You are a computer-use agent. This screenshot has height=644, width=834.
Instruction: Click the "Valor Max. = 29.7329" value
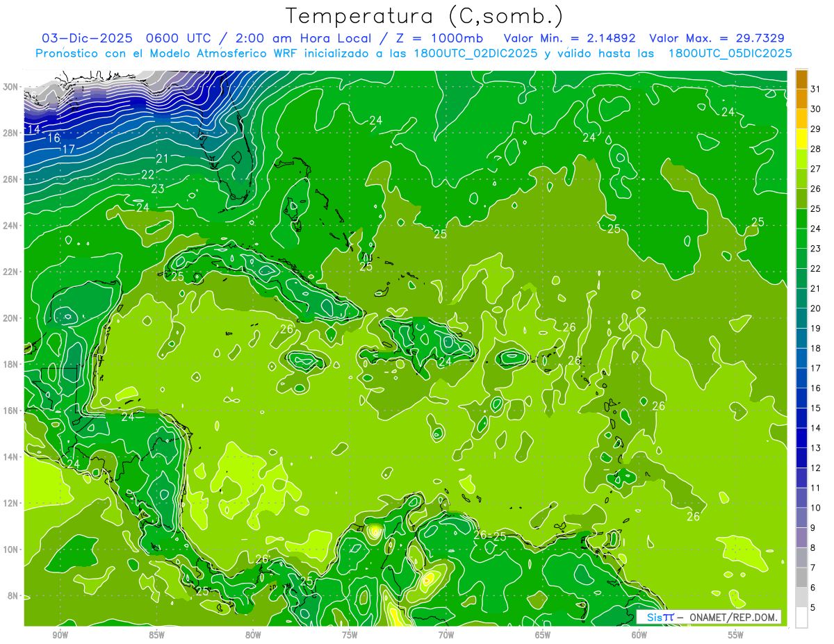point(717,38)
